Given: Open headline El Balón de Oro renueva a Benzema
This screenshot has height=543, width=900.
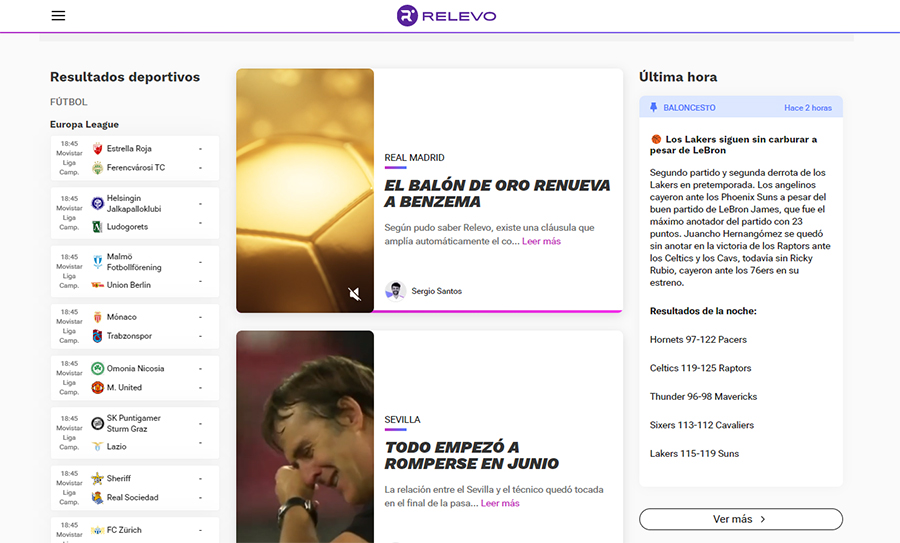Looking at the screenshot, I should coord(497,193).
